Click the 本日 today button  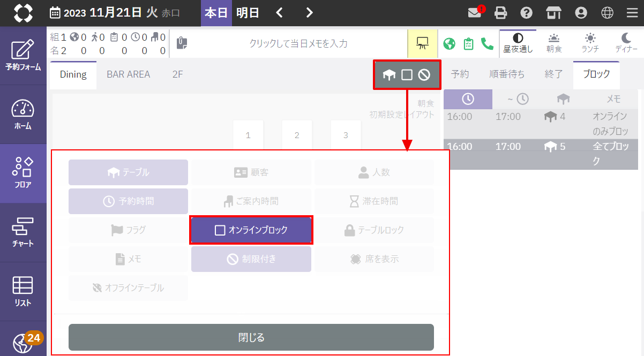click(x=216, y=13)
